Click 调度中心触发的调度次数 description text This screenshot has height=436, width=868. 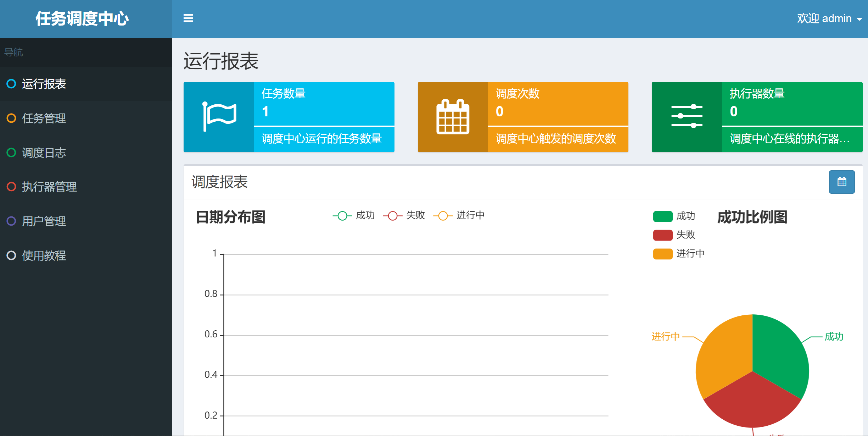click(556, 139)
